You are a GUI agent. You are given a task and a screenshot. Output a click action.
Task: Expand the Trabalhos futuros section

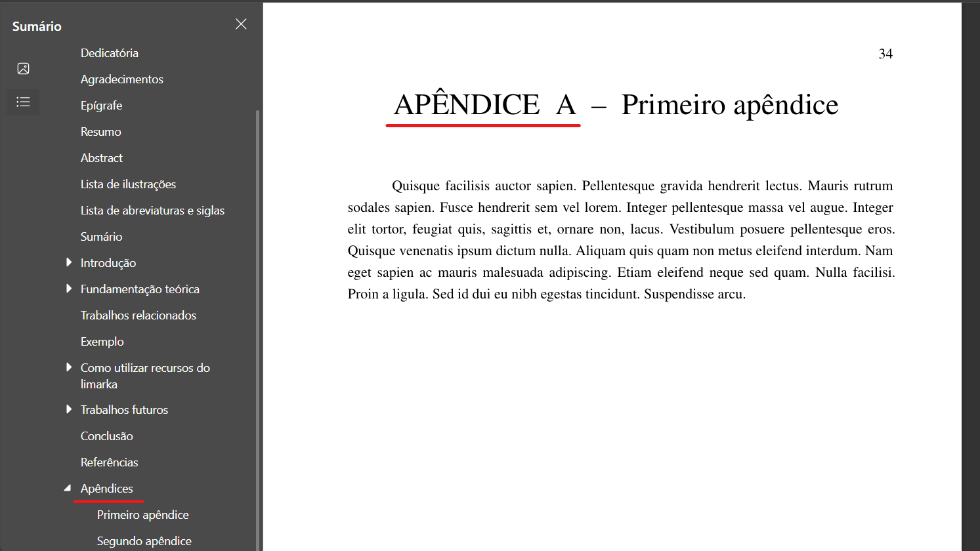coord(69,409)
